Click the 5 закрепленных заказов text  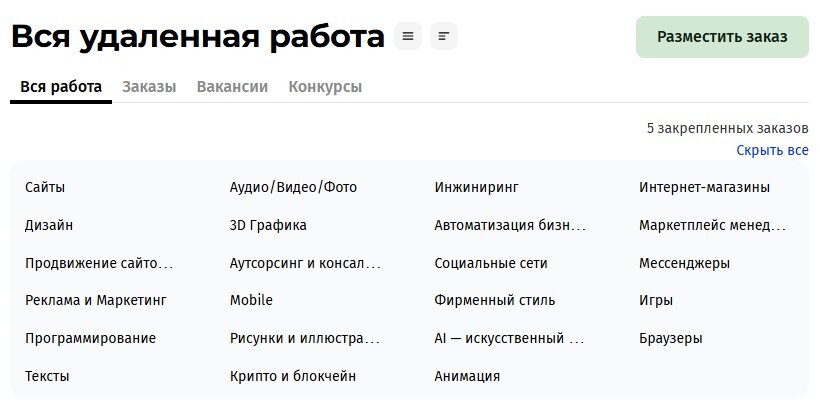(727, 128)
